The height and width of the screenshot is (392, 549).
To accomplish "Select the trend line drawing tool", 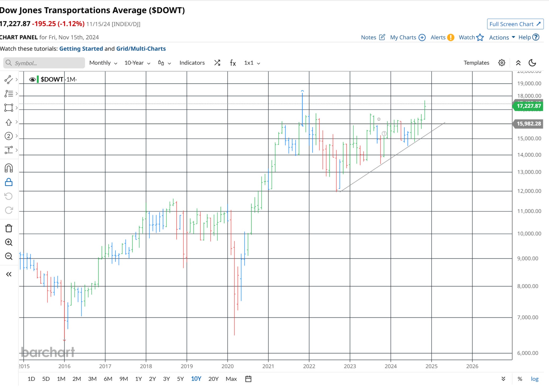I will click(x=9, y=80).
